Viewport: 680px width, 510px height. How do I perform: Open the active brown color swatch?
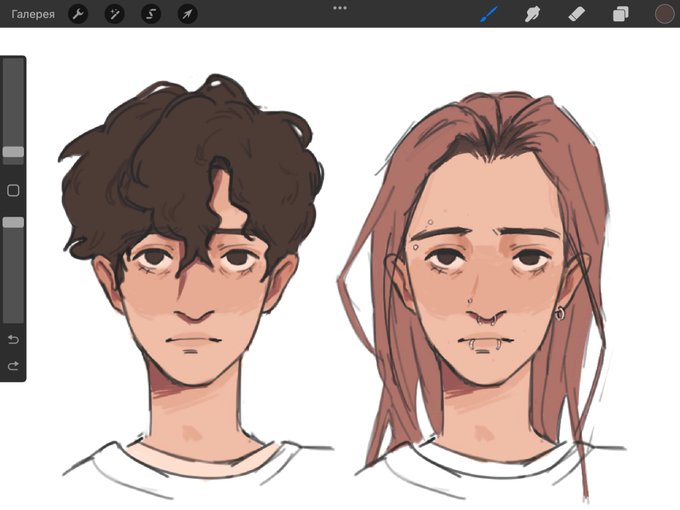[664, 14]
